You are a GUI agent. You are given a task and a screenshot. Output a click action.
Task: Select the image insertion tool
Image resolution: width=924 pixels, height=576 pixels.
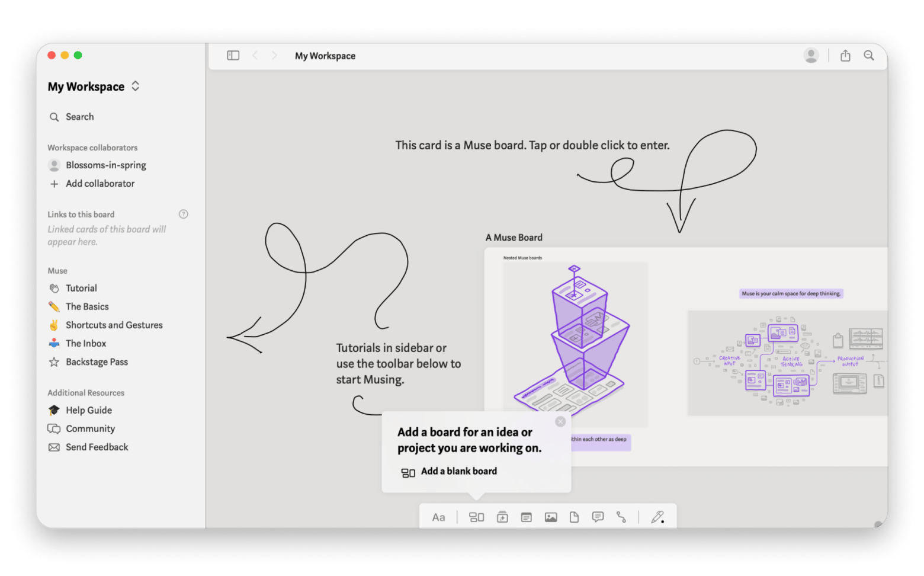(550, 517)
